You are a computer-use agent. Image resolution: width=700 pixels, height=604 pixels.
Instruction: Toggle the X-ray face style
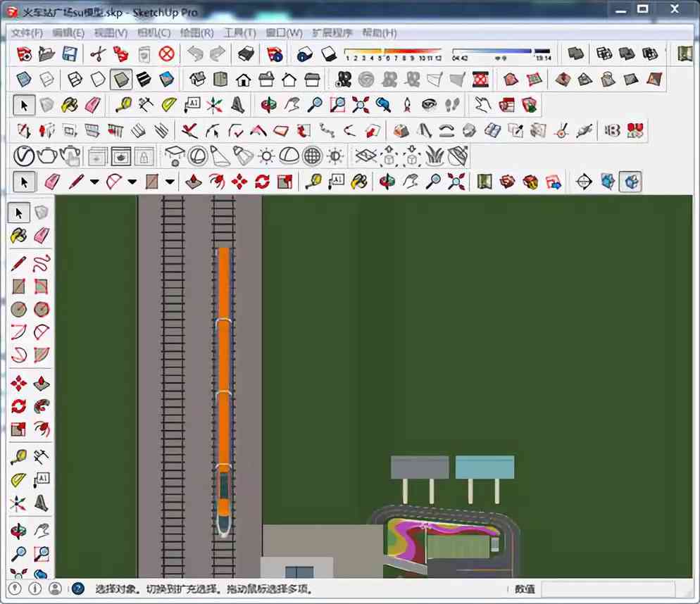click(24, 80)
